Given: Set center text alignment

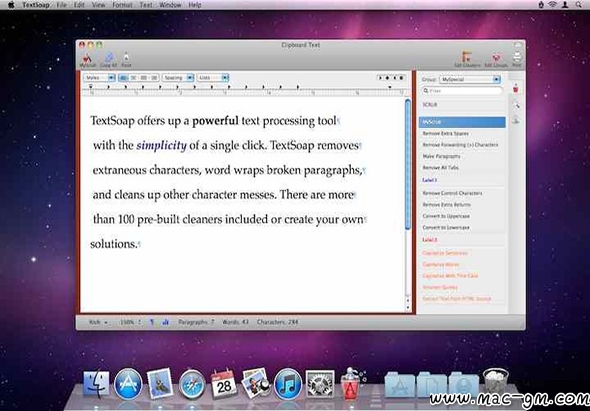Looking at the screenshot, I should click(133, 78).
